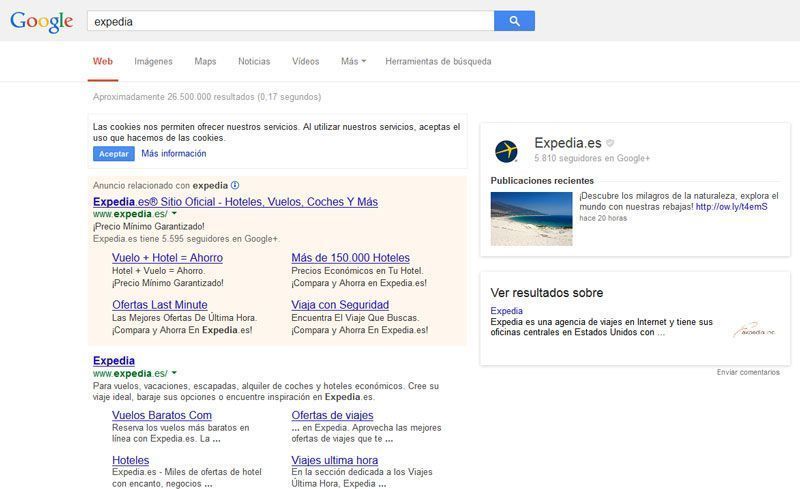Open the Vídeos tab

coord(306,61)
